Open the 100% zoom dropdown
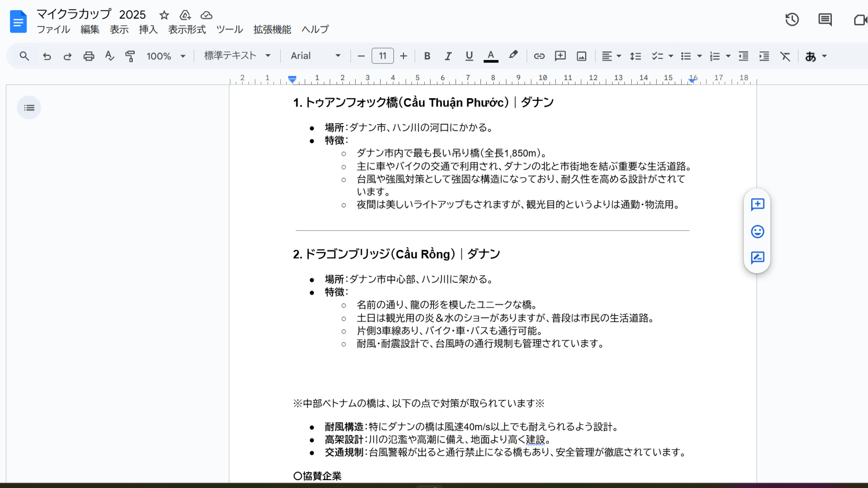 click(166, 56)
